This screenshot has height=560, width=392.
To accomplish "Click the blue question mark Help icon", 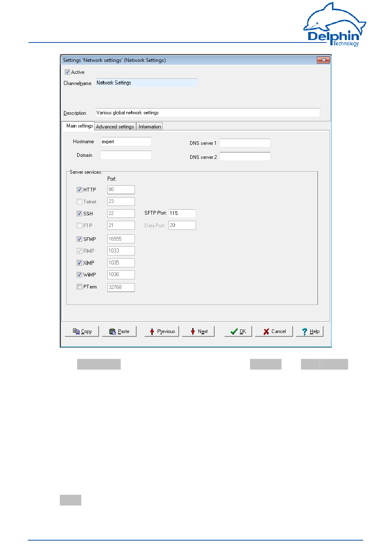I will coord(305,331).
